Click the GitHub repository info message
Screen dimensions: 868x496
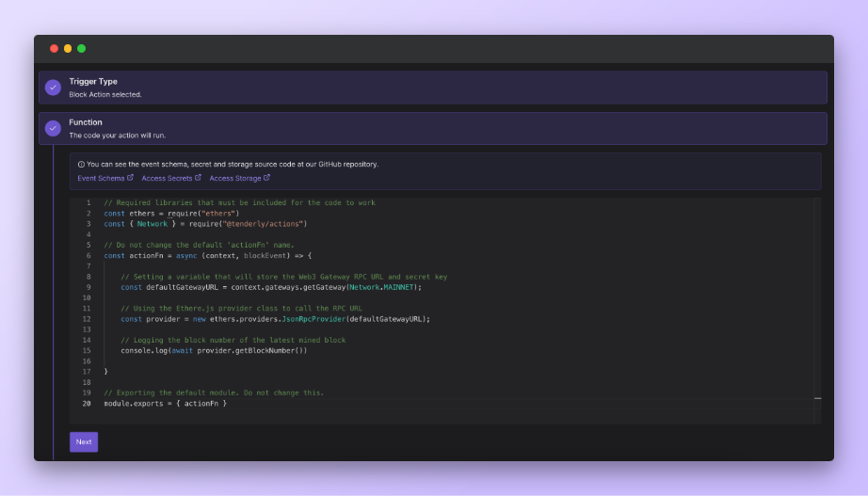[x=233, y=165]
